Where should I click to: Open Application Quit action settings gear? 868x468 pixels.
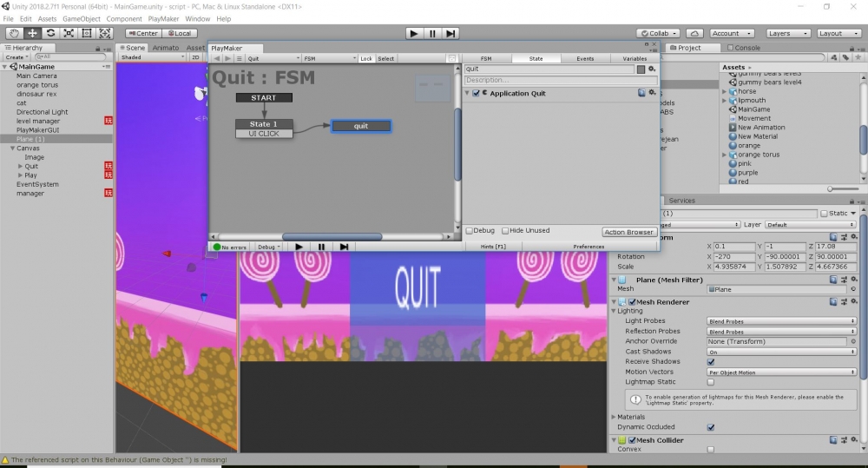pos(652,93)
